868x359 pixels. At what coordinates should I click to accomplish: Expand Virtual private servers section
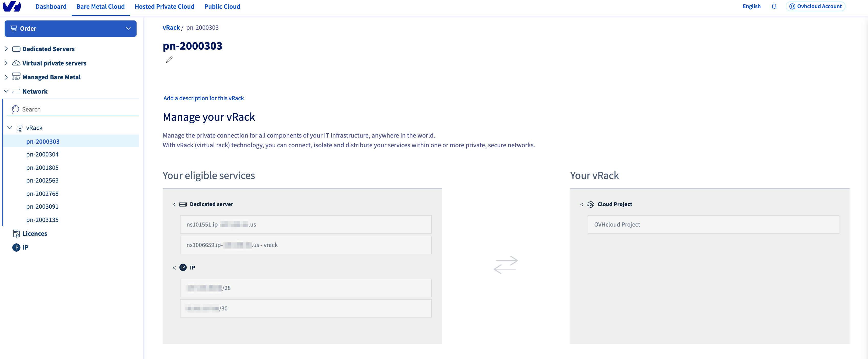6,63
